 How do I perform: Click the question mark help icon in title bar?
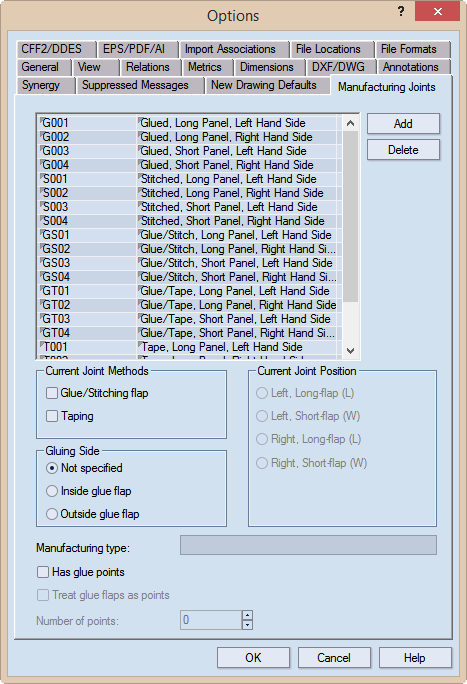pos(401,12)
